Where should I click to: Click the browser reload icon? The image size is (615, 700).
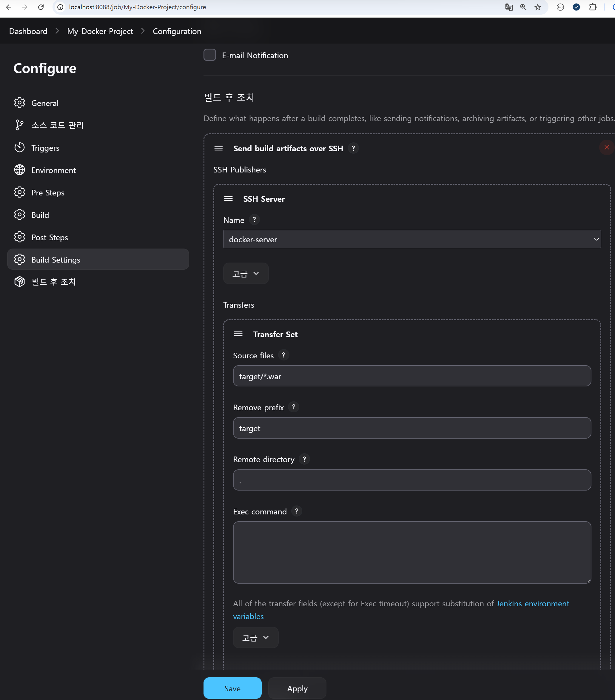41,7
